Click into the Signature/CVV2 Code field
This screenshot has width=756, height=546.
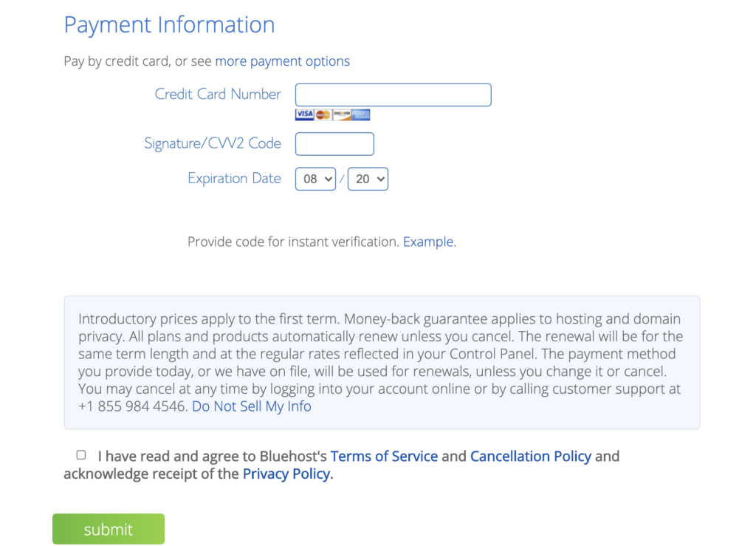point(334,144)
